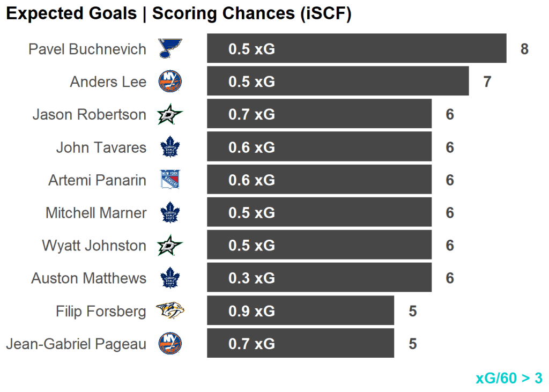Select the Nashville Predators logo by Filip Forsberg
This screenshot has height=392, width=549.
pos(170,311)
